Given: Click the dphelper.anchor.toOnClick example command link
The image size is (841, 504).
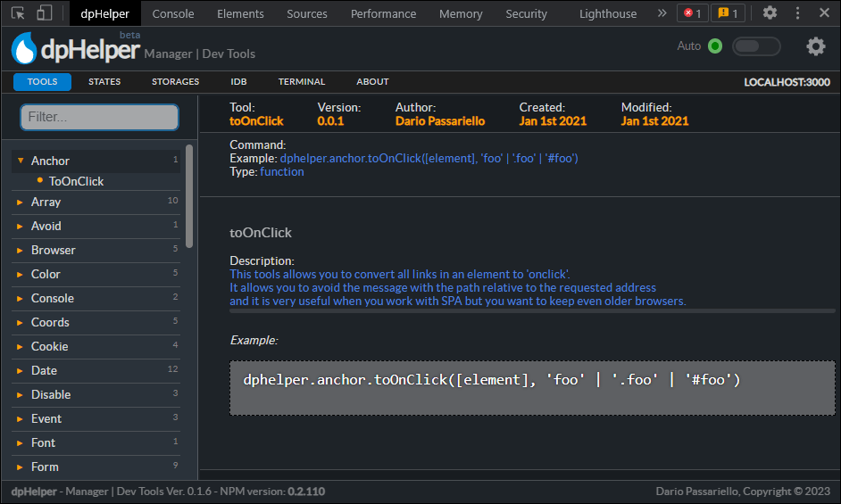Looking at the screenshot, I should 429,158.
